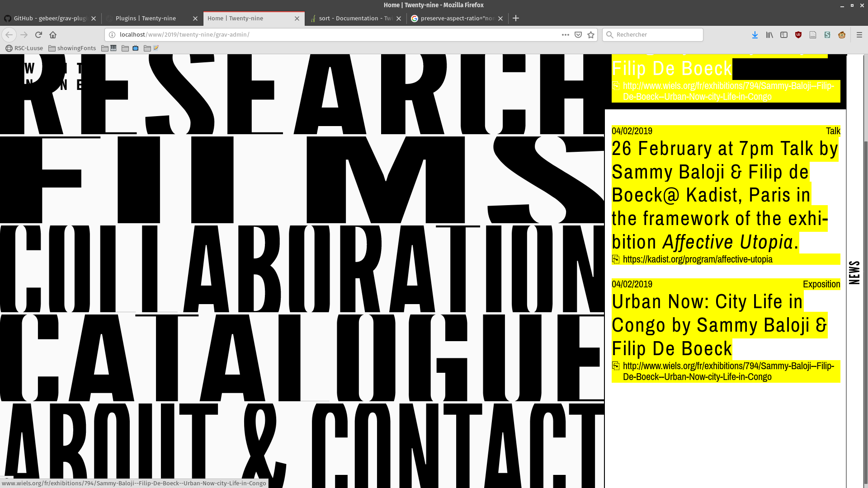868x488 pixels.
Task: Reload the current page
Action: (x=38, y=35)
